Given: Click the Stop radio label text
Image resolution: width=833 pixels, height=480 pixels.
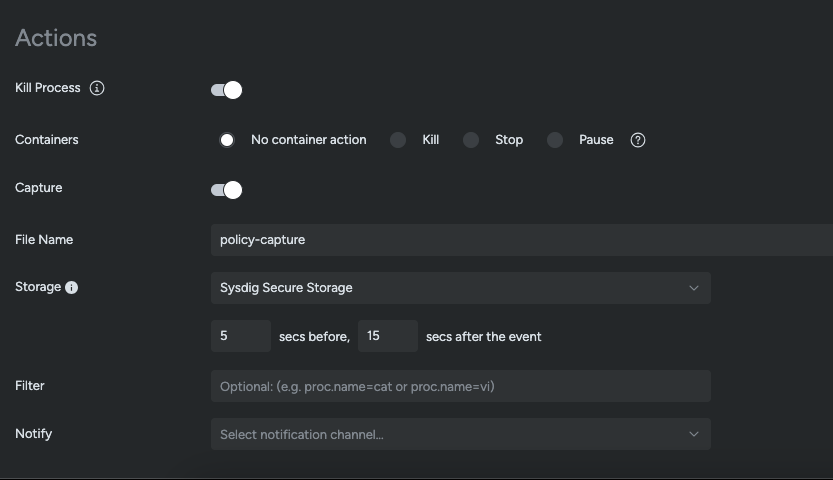Looking at the screenshot, I should tap(509, 140).
